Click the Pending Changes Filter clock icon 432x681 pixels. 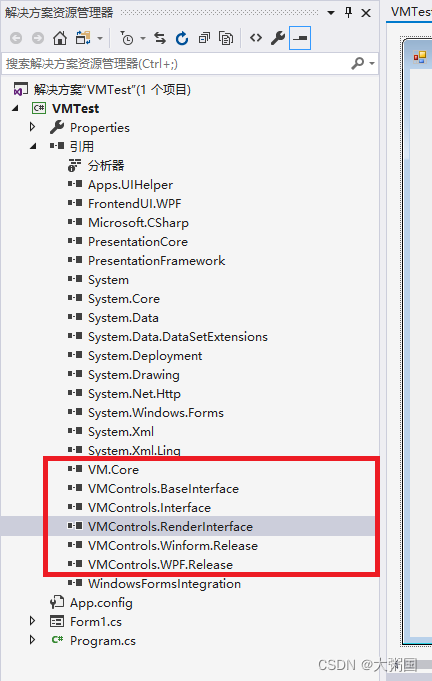pos(127,38)
